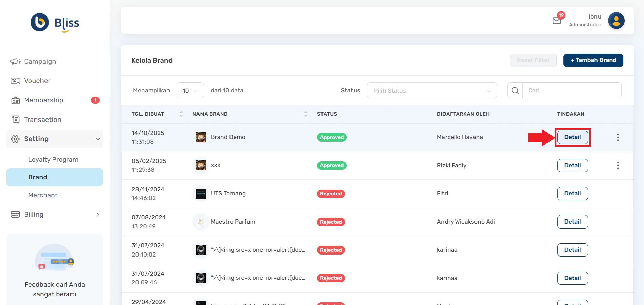
Task: Open the Pilih Status dropdown
Action: pos(432,91)
